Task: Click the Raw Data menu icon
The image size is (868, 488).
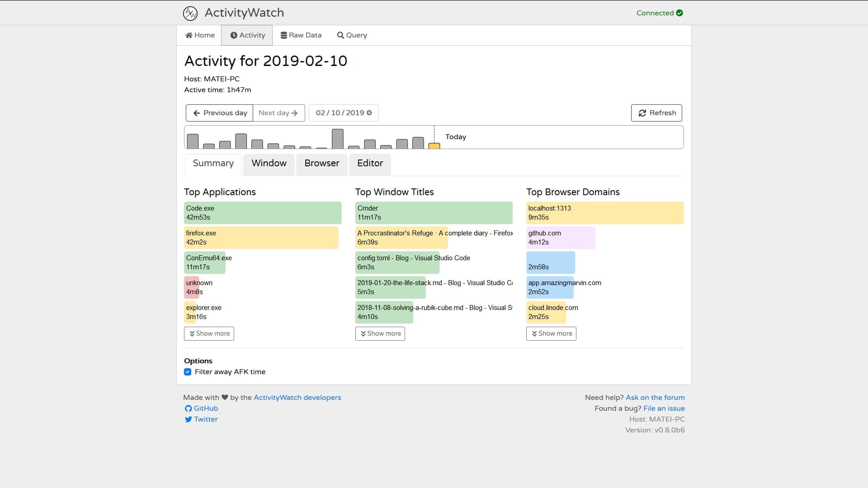Action: click(284, 35)
